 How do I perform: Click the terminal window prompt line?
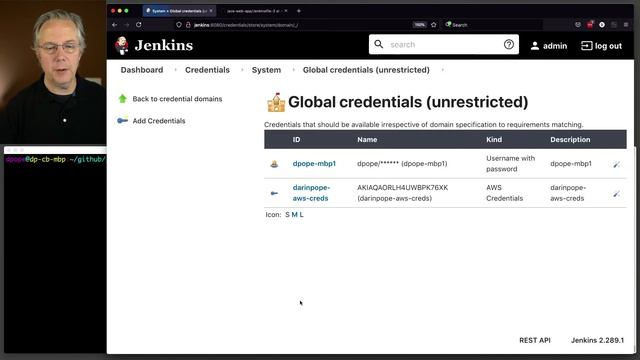[56, 159]
